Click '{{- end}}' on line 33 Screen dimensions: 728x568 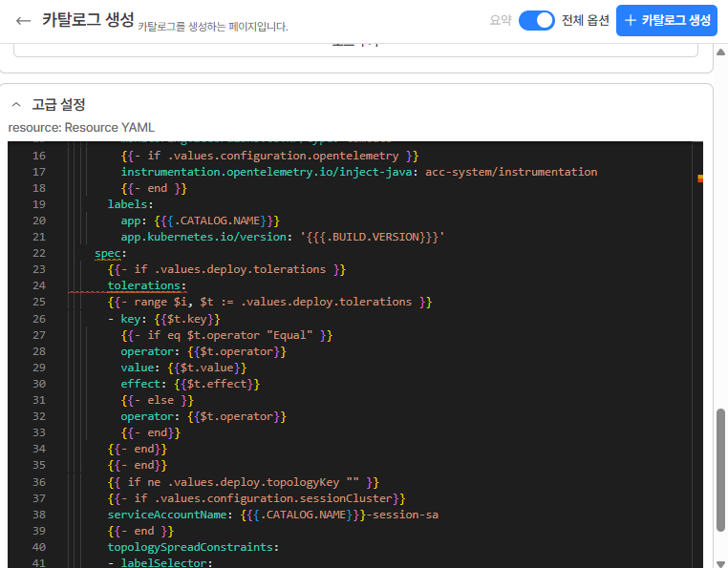(x=150, y=432)
